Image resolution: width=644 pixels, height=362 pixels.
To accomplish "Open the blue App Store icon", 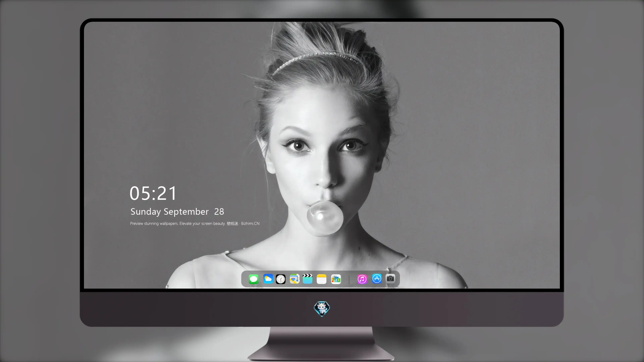I will [377, 279].
